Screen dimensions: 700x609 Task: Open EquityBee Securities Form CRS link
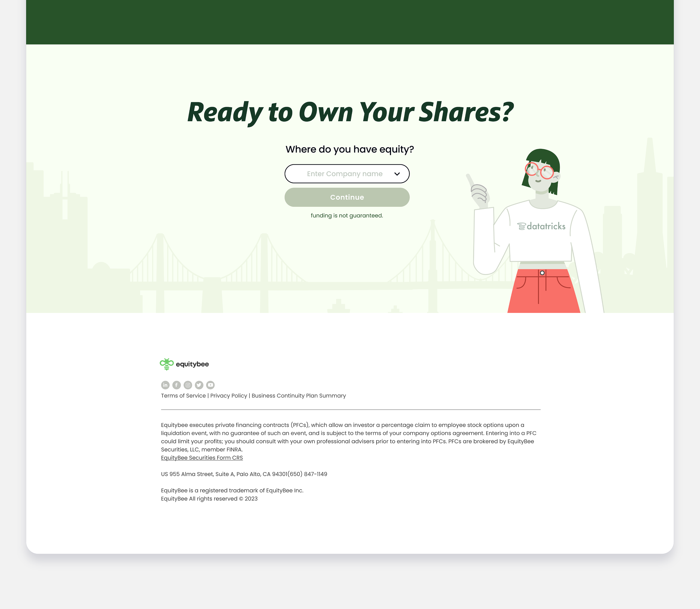202,458
